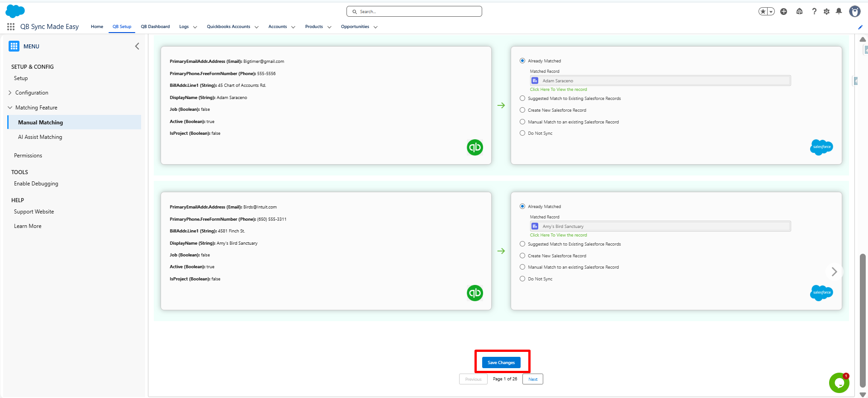Screen dimensions: 868x398
Task: Click the Adam Saraceno matched record field
Action: [660, 81]
